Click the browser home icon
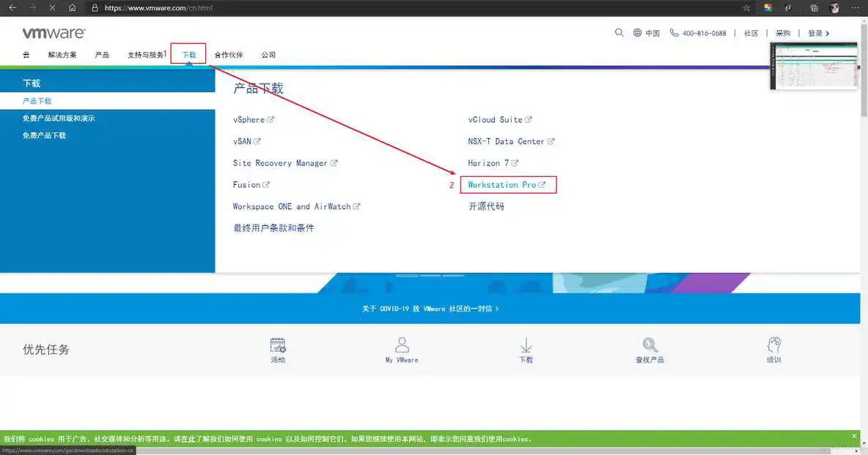The width and height of the screenshot is (868, 455). [72, 8]
